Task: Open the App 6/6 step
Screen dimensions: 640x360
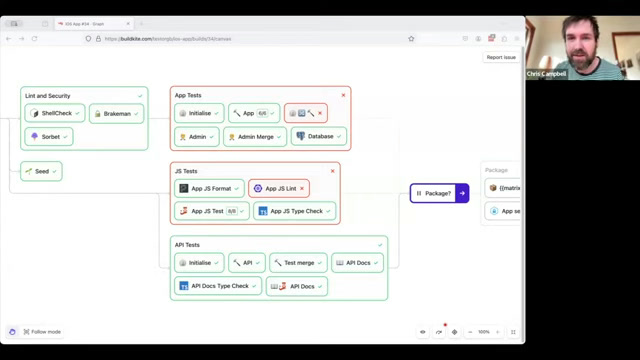Action: [254, 113]
